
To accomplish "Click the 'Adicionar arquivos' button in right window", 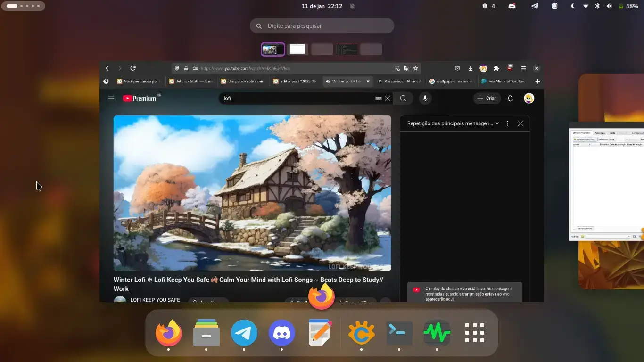I will [585, 140].
